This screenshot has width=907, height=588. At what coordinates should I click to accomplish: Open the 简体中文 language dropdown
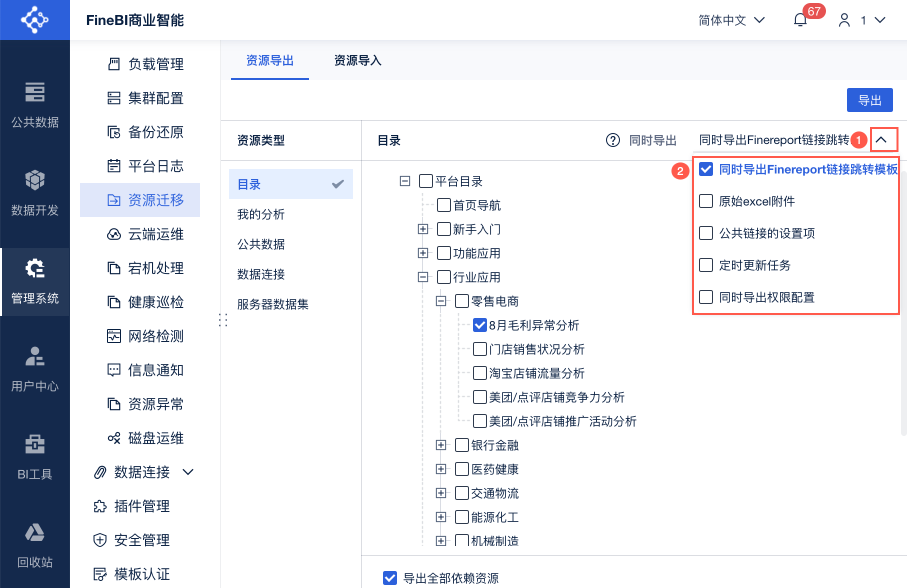point(731,20)
